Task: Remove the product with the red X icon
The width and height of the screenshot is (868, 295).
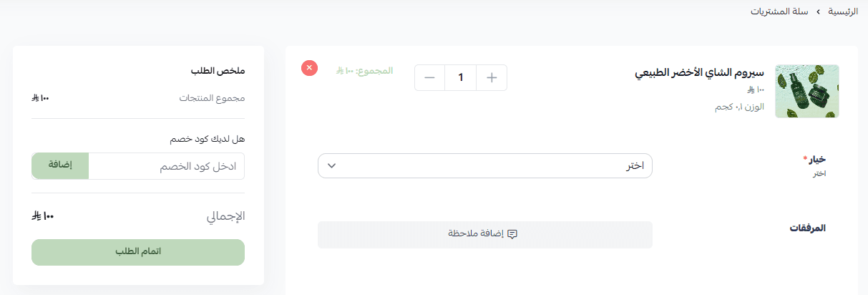Action: 309,68
